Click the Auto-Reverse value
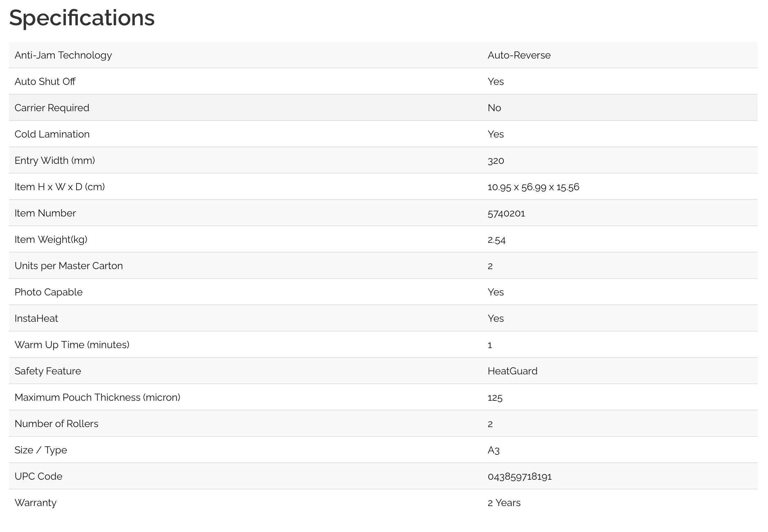768x532 pixels. click(519, 55)
